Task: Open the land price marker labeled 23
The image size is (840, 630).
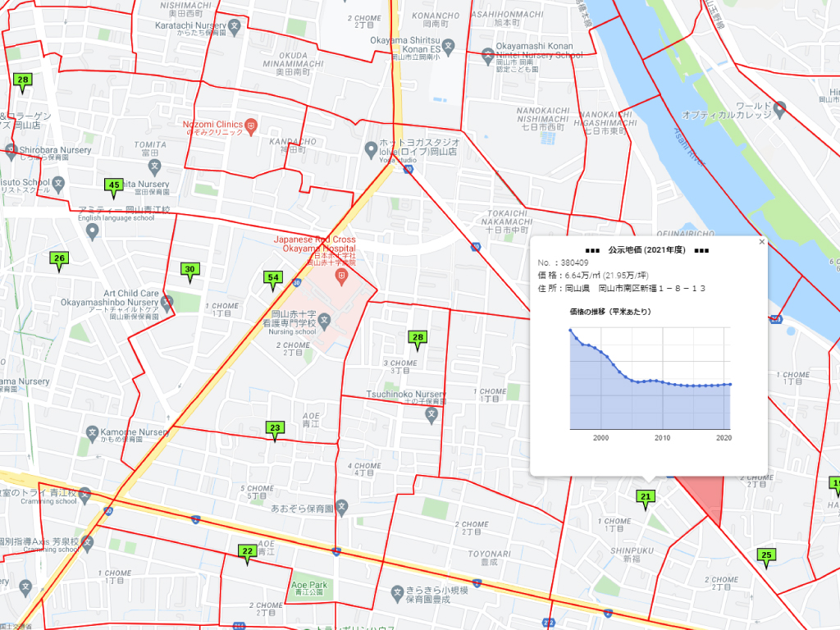Action: coord(275,428)
